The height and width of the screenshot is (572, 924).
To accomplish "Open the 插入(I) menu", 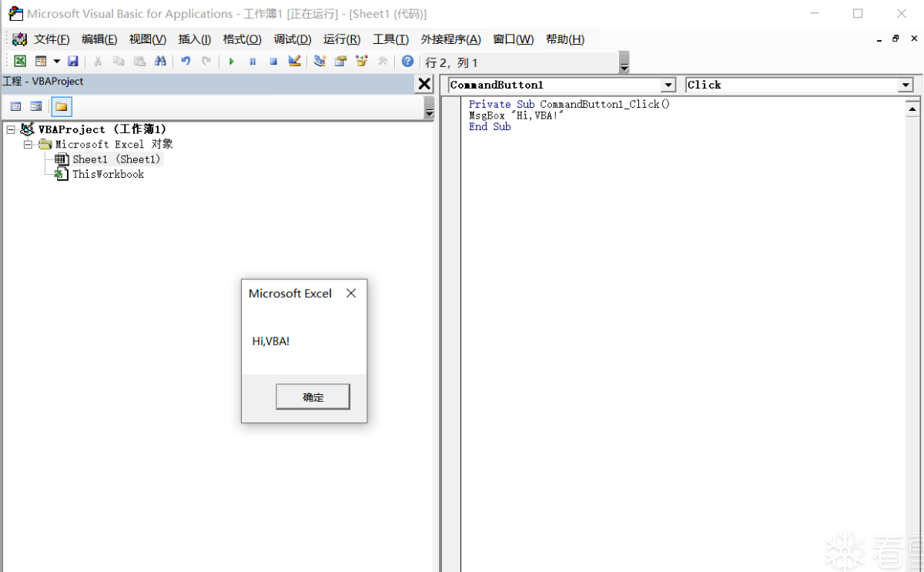I will 195,39.
